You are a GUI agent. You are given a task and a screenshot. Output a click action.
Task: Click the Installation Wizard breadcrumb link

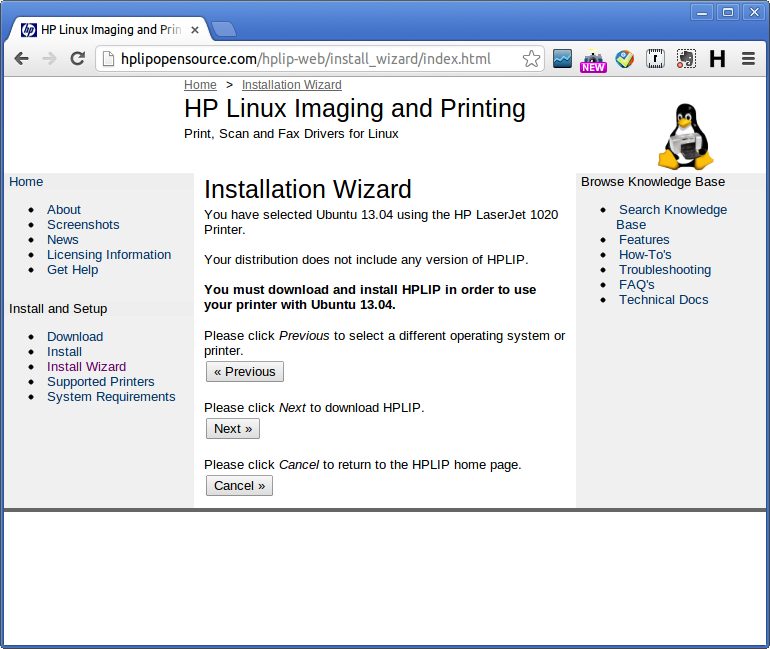(292, 85)
